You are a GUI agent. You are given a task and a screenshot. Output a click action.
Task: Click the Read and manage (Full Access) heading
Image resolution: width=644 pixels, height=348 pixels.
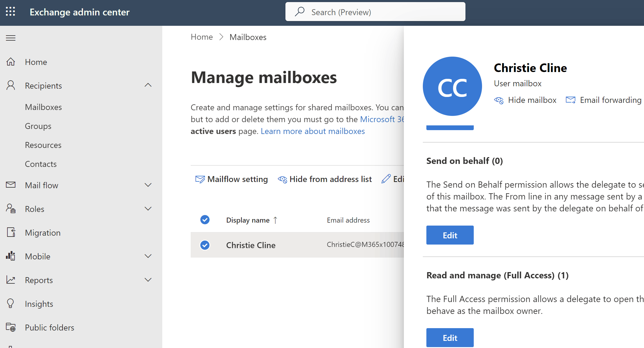[497, 275]
